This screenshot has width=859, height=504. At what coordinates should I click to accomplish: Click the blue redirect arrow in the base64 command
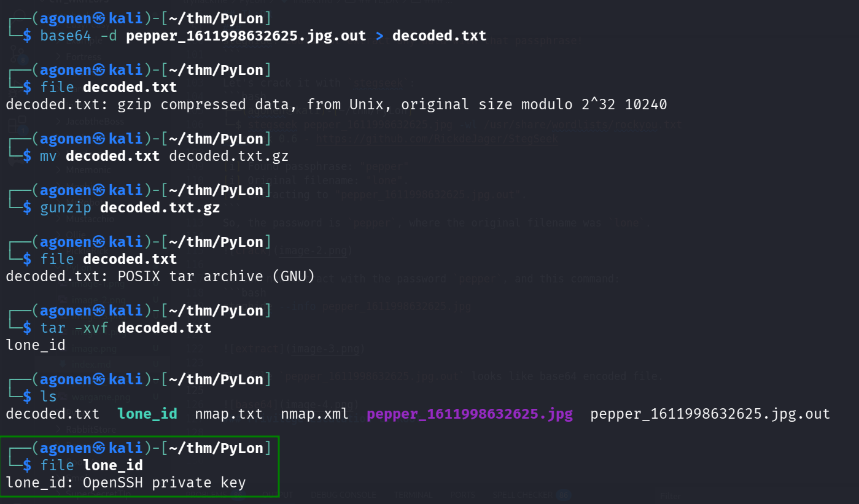click(379, 36)
